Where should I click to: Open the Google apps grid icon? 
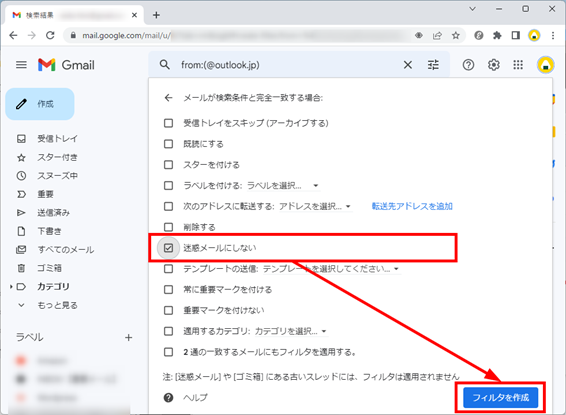[518, 65]
